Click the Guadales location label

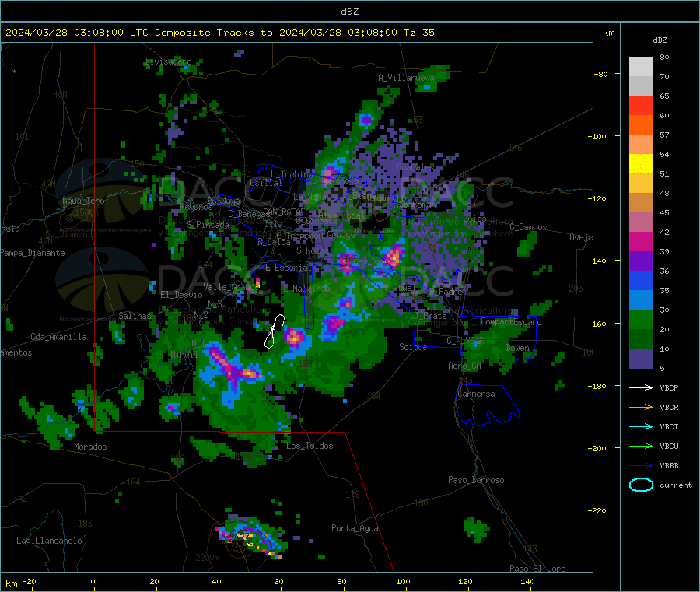click(415, 167)
